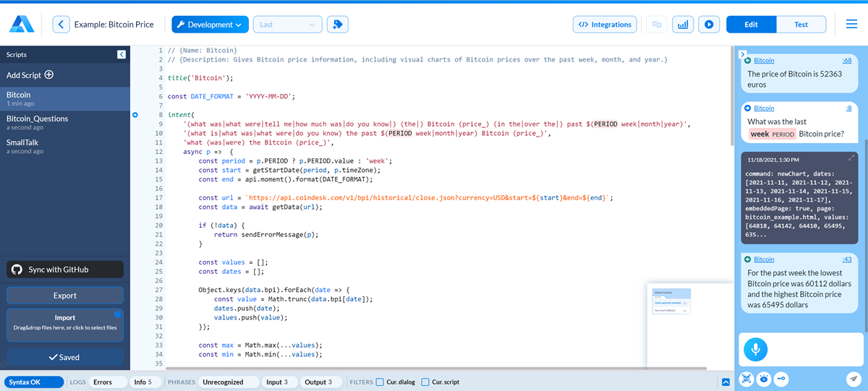Screen dimensions: 868x391
Task: Switch to Edit mode
Action: click(751, 25)
